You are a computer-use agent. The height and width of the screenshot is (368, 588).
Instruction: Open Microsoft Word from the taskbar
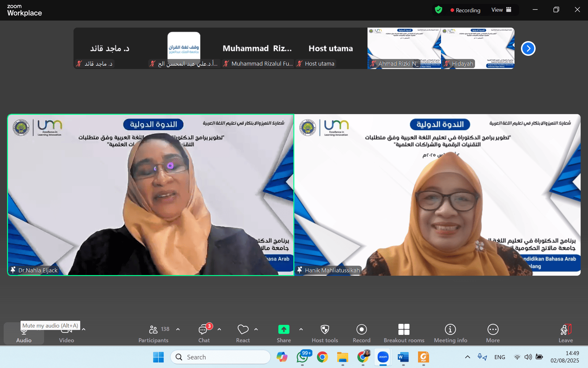point(403,357)
